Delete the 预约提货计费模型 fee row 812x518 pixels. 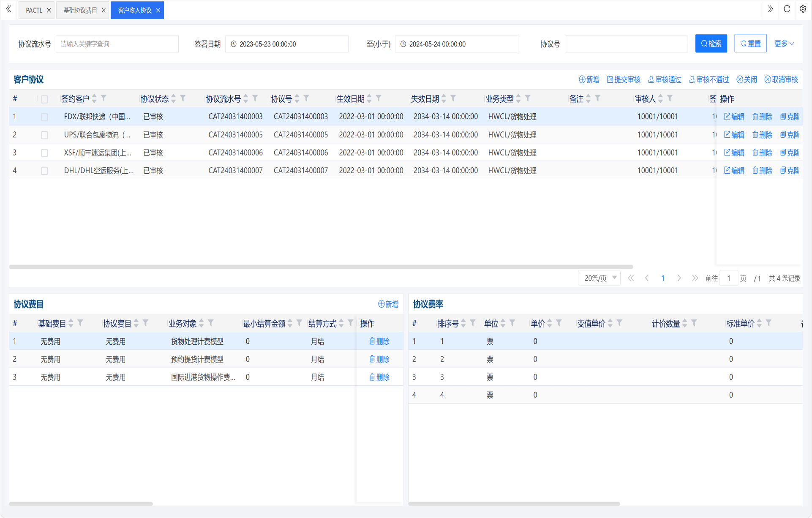click(x=379, y=359)
